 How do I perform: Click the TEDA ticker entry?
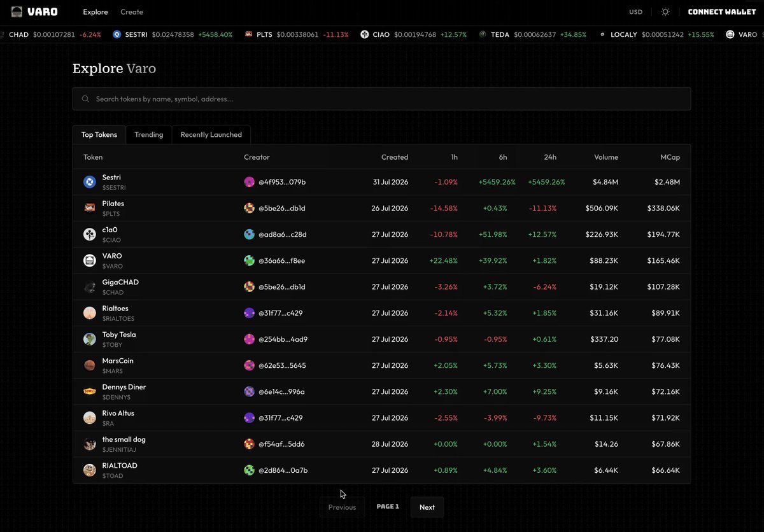533,34
